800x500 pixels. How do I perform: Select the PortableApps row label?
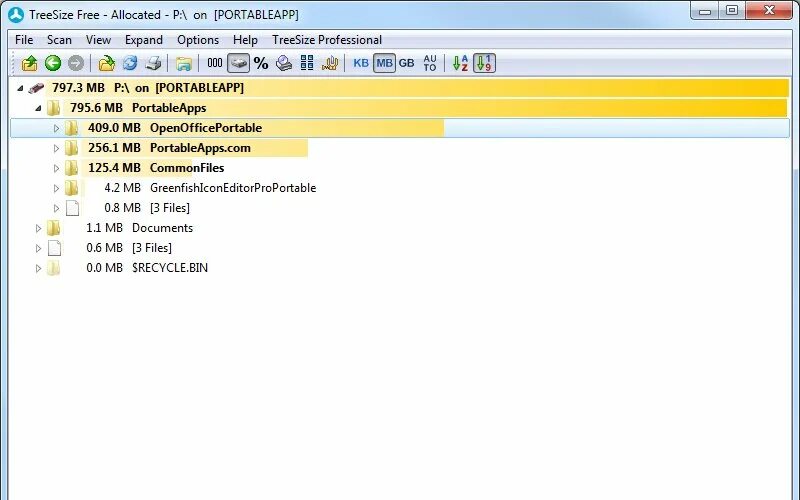click(x=169, y=108)
